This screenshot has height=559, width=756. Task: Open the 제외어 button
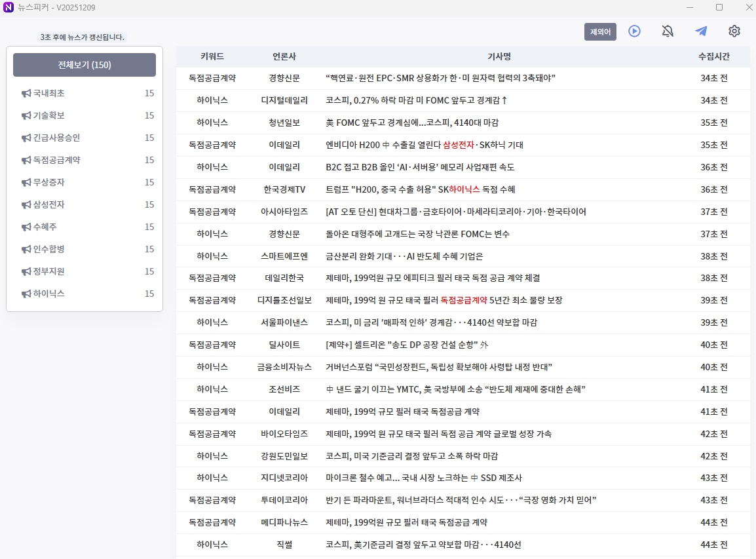coord(600,31)
